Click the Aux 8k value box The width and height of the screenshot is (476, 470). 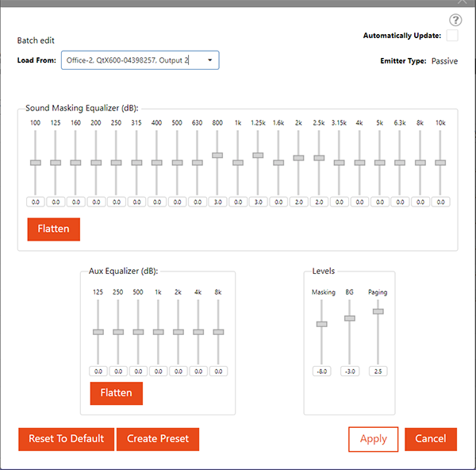[218, 372]
